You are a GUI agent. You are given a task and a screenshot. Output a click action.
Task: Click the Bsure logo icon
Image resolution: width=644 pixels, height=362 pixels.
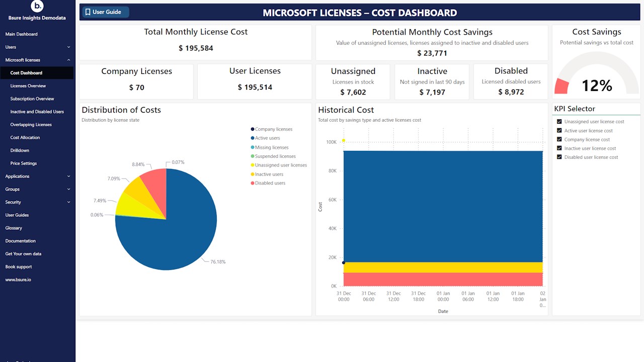(x=37, y=7)
